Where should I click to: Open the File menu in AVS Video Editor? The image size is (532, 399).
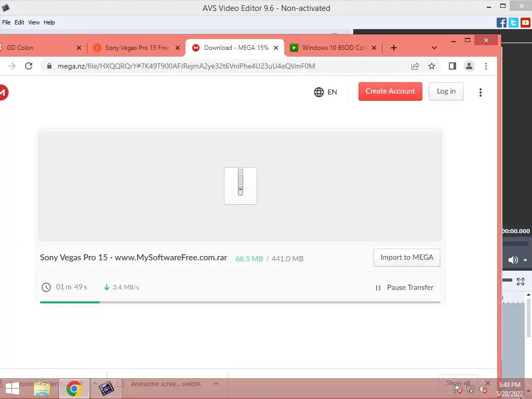coord(6,22)
